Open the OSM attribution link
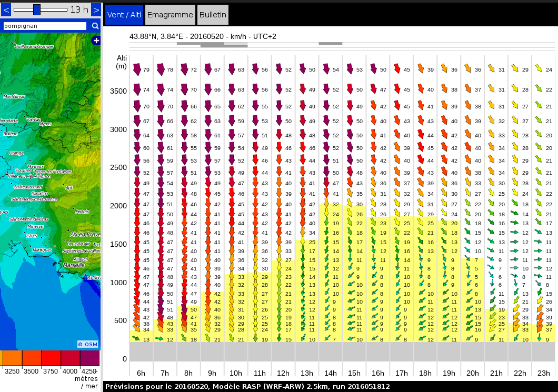 [x=87, y=344]
